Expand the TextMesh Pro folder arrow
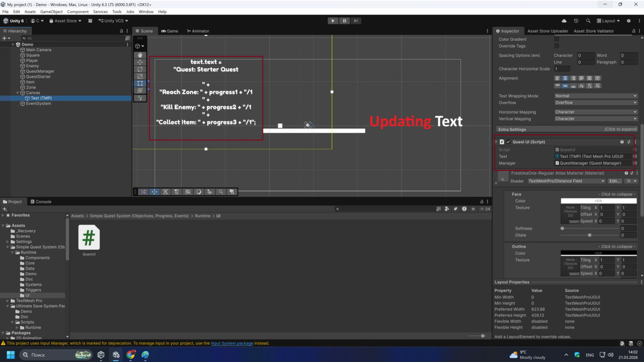The image size is (644, 362). click(8, 301)
